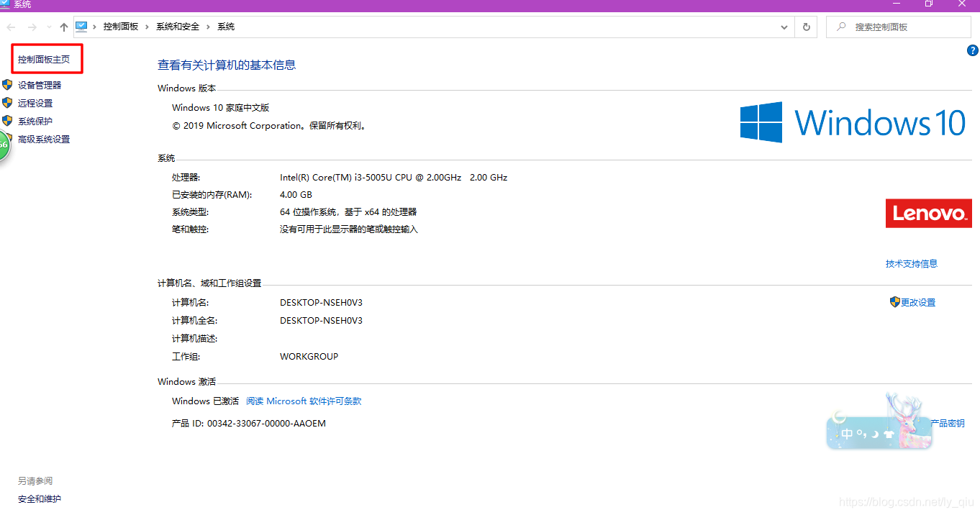The width and height of the screenshot is (980, 515).
Task: Click the 计算机名、域和工作组设置 section heading
Action: tap(209, 283)
